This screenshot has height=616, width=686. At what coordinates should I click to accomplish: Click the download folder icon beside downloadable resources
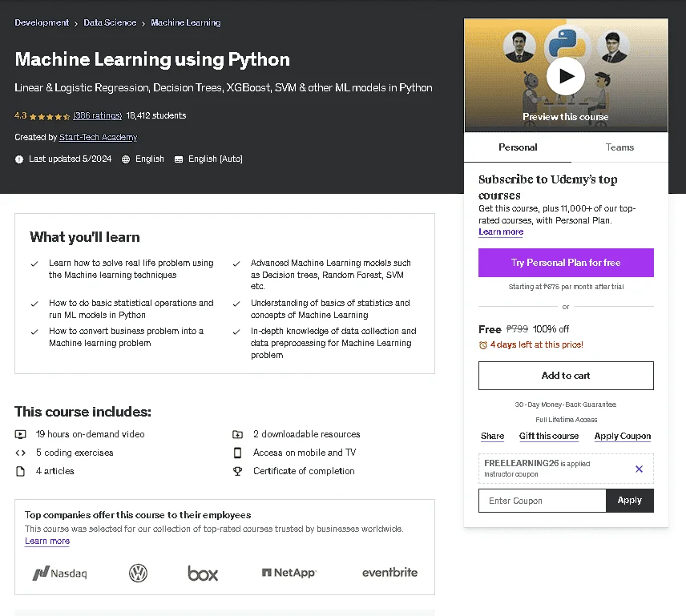pyautogui.click(x=237, y=434)
